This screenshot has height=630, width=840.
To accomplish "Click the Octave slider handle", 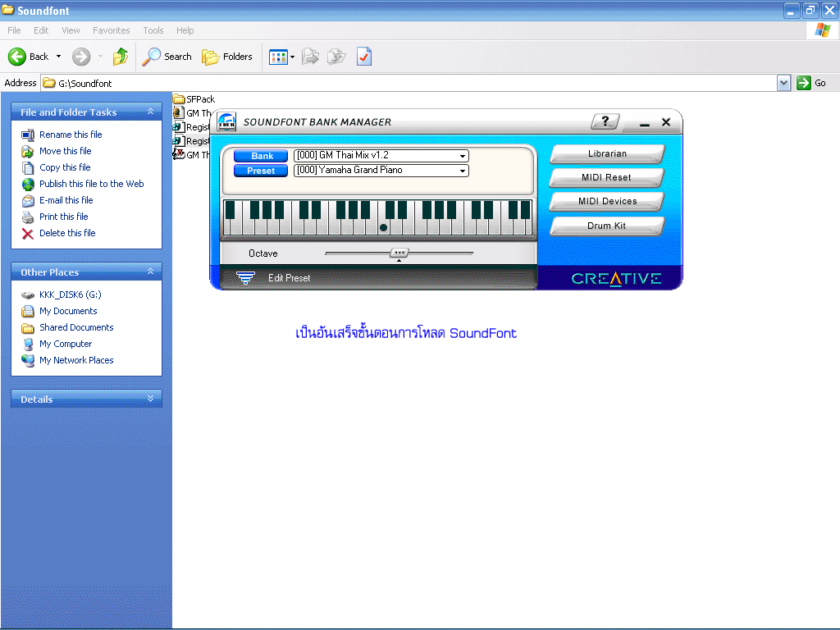I will (x=399, y=253).
